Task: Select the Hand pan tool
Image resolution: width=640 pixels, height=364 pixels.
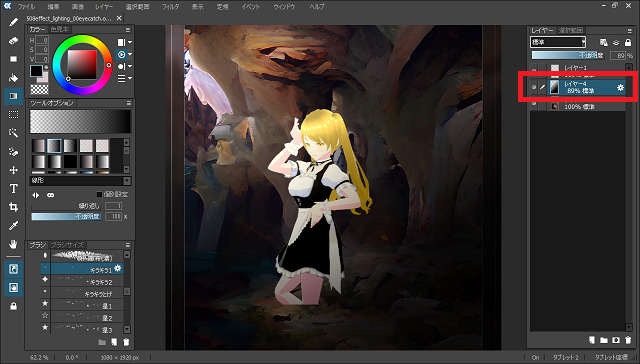Action: pyautogui.click(x=13, y=244)
